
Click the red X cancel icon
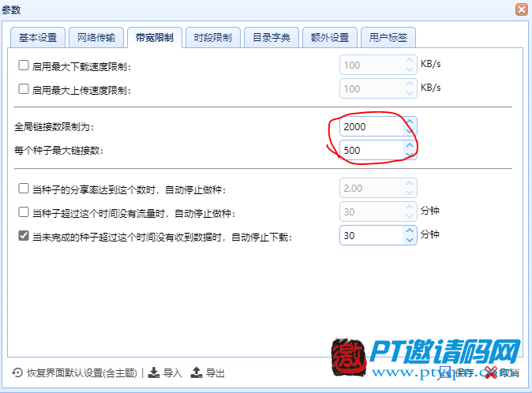(x=491, y=372)
